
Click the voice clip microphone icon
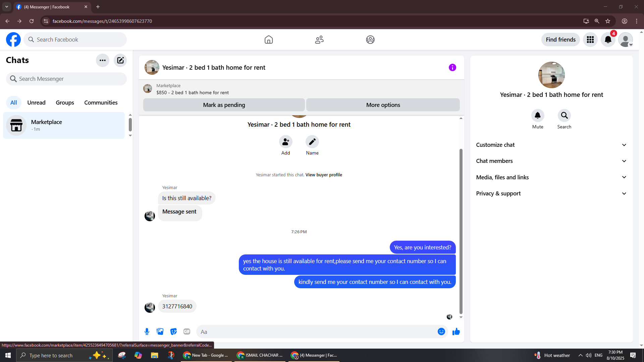pyautogui.click(x=147, y=331)
